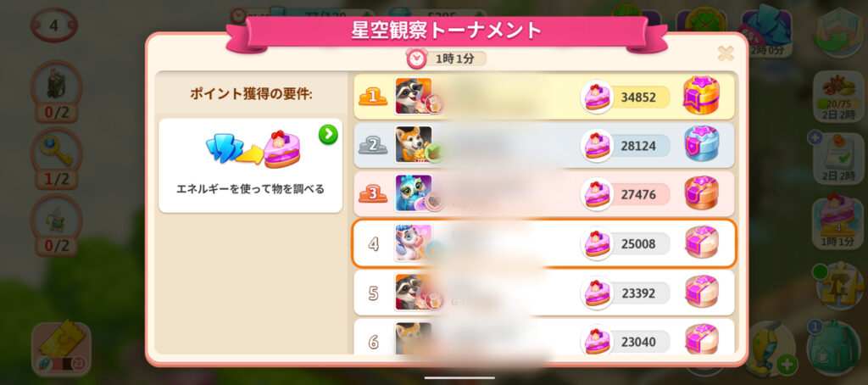Tap the energy-to-cake requirement card
The height and width of the screenshot is (385, 868).
point(250,165)
